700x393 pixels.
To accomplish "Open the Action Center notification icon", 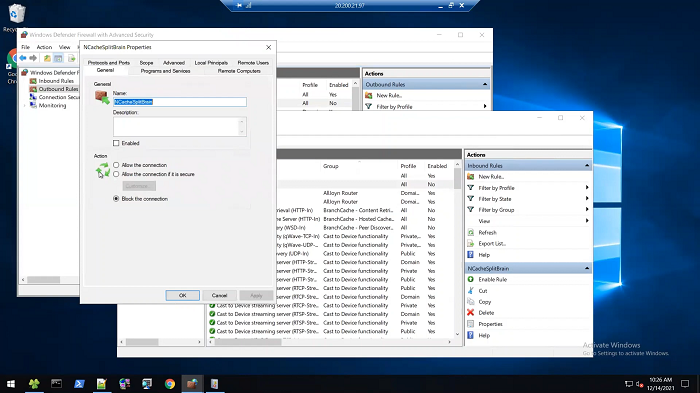I will coord(685,384).
